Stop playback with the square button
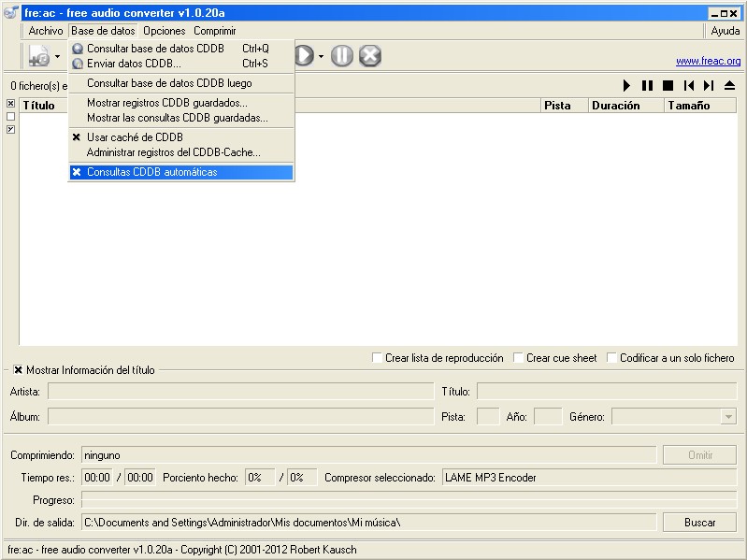This screenshot has width=747, height=560. (x=668, y=86)
